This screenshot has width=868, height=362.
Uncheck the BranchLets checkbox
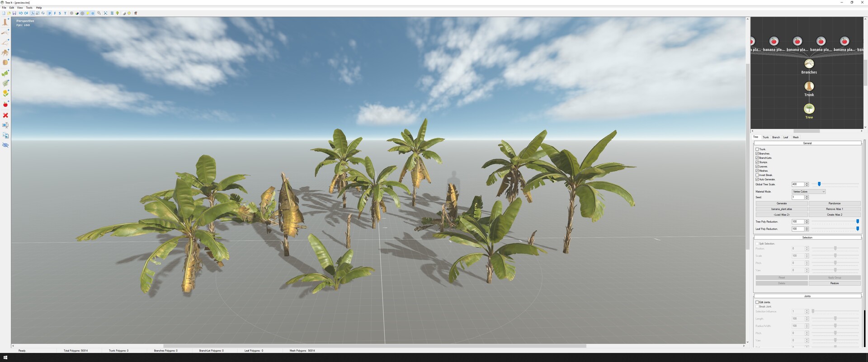click(757, 158)
